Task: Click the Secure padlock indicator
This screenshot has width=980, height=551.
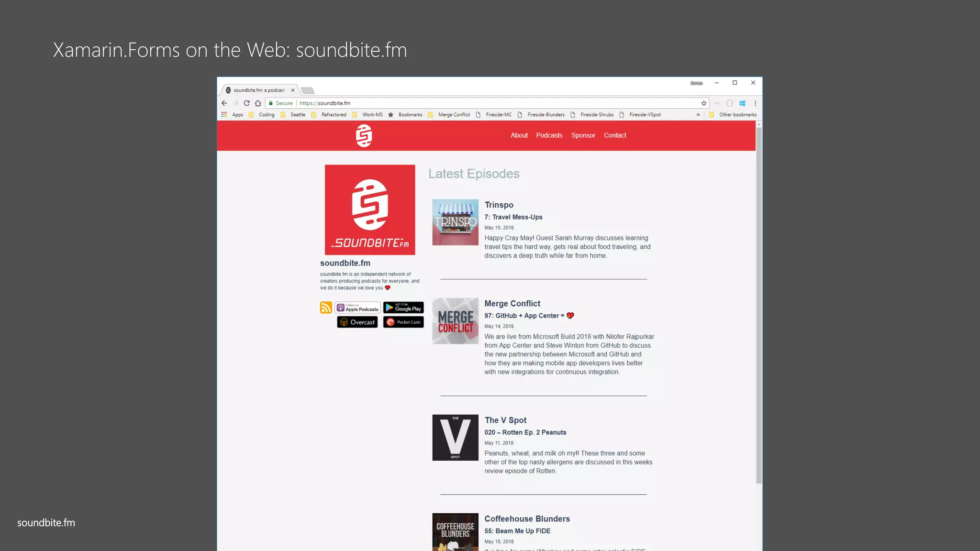Action: [281, 103]
